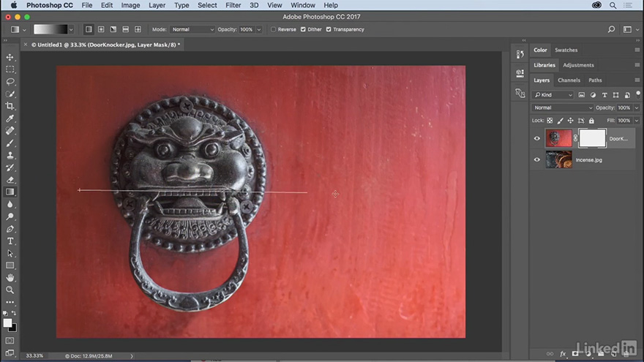
Task: Select the Hand tool
Action: (10, 278)
